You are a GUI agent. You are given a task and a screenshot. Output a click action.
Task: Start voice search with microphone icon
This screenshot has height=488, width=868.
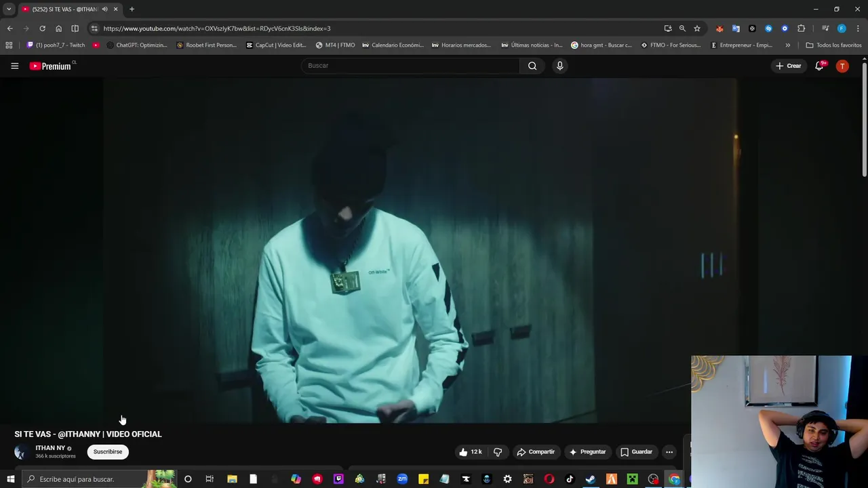click(559, 66)
